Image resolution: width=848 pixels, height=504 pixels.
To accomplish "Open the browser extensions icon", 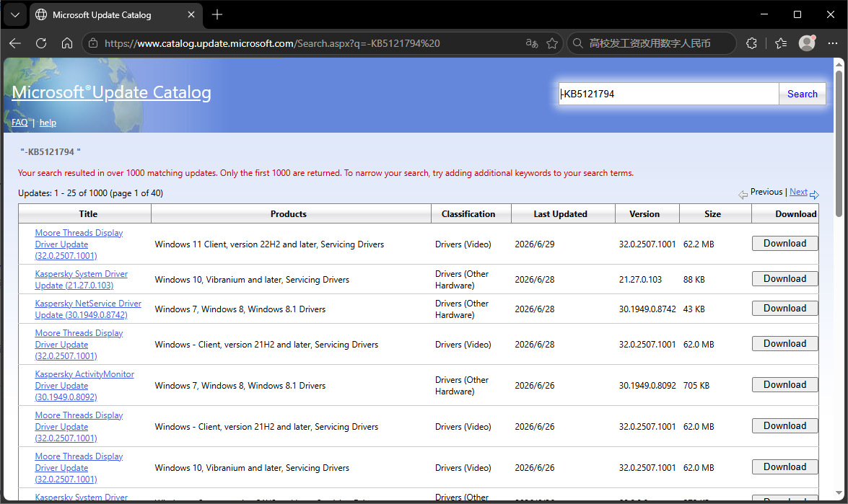I will click(752, 43).
